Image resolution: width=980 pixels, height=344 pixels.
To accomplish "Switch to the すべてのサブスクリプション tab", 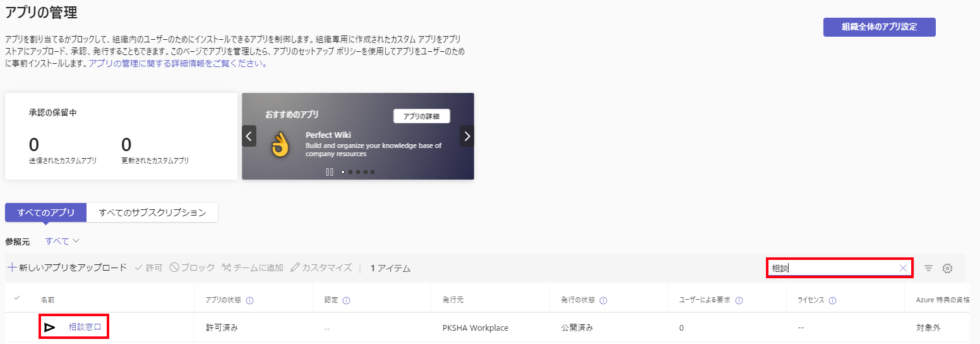I will click(x=152, y=212).
